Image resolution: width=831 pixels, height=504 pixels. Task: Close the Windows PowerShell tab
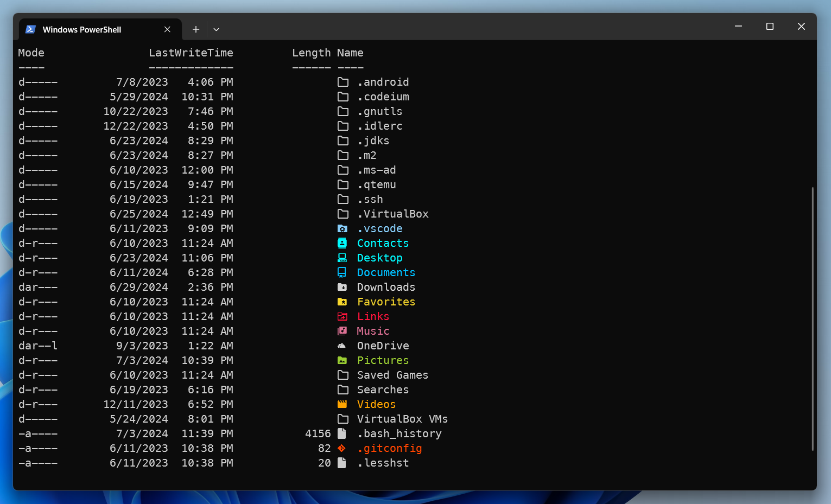167,29
